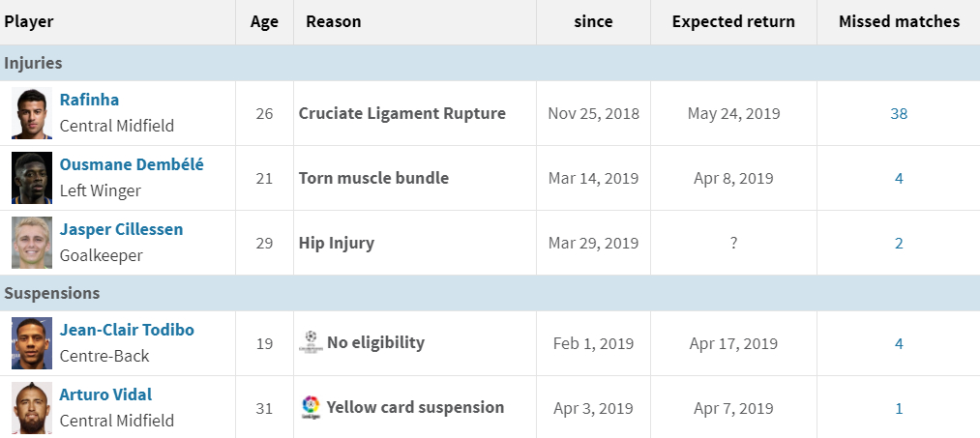The image size is (980, 438).
Task: Click Cillessen's 2 missed matches link
Action: [899, 243]
